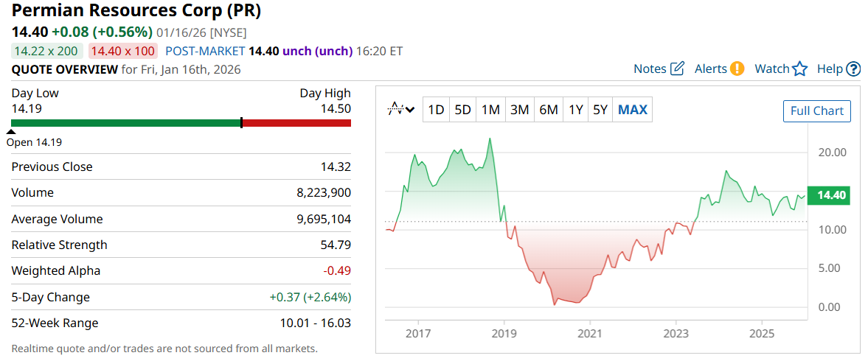Select the 1D chart range

(x=436, y=110)
